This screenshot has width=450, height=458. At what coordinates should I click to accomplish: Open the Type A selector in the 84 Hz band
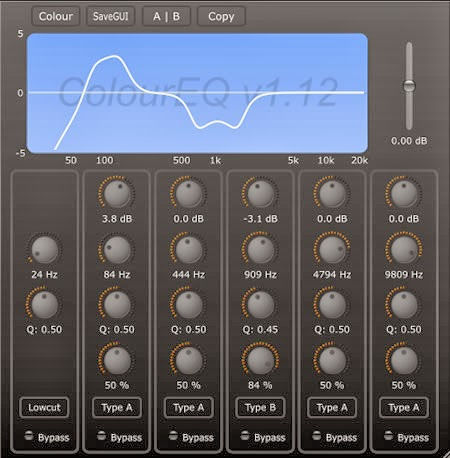pos(117,407)
